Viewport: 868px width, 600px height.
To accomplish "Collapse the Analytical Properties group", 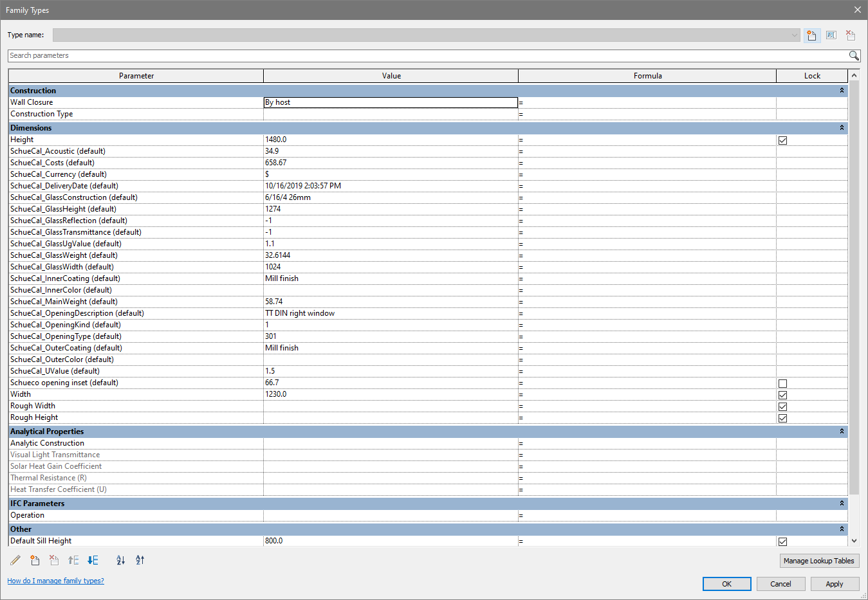I will point(841,432).
